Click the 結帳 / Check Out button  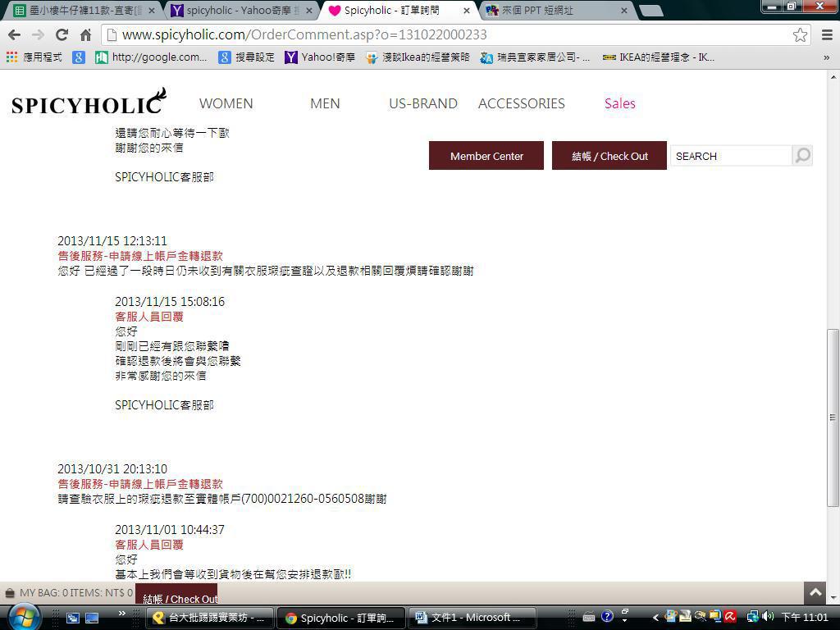609,156
